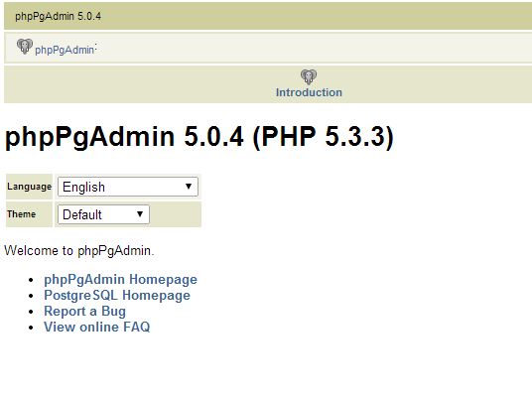This screenshot has height=398, width=532.
Task: Open the Report a Bug link
Action: tap(84, 311)
